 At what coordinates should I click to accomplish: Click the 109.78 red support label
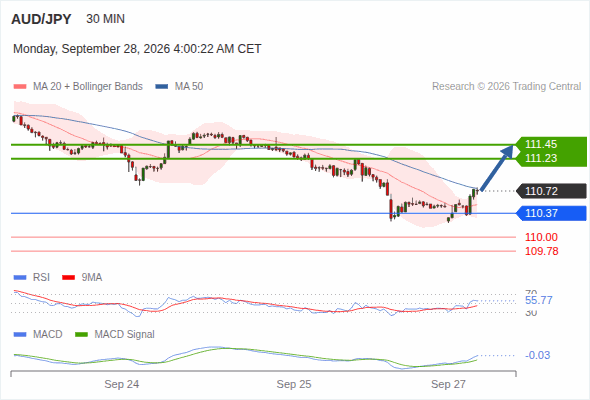point(541,251)
